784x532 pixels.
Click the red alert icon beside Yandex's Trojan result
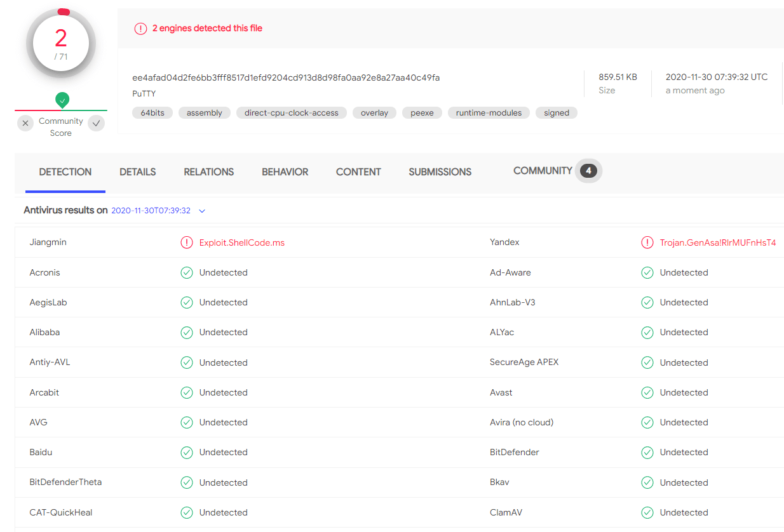tap(647, 243)
